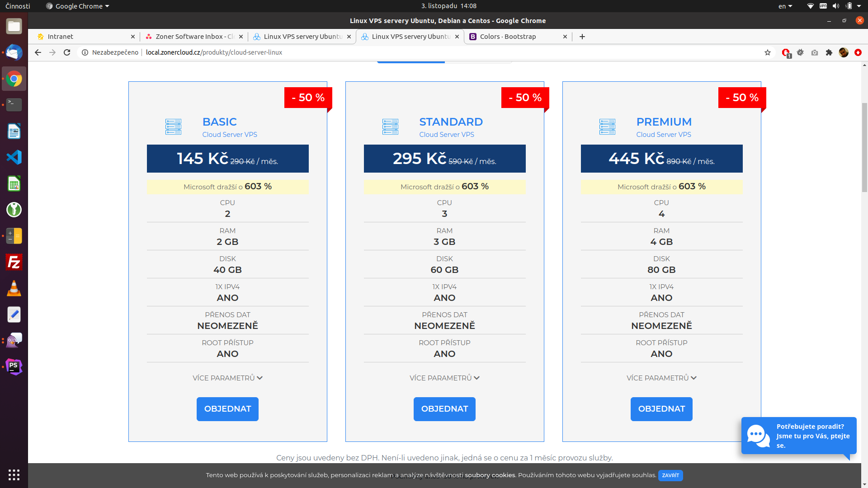The image size is (868, 488).
Task: Open Visual Studio Code from the dock
Action: (x=14, y=157)
